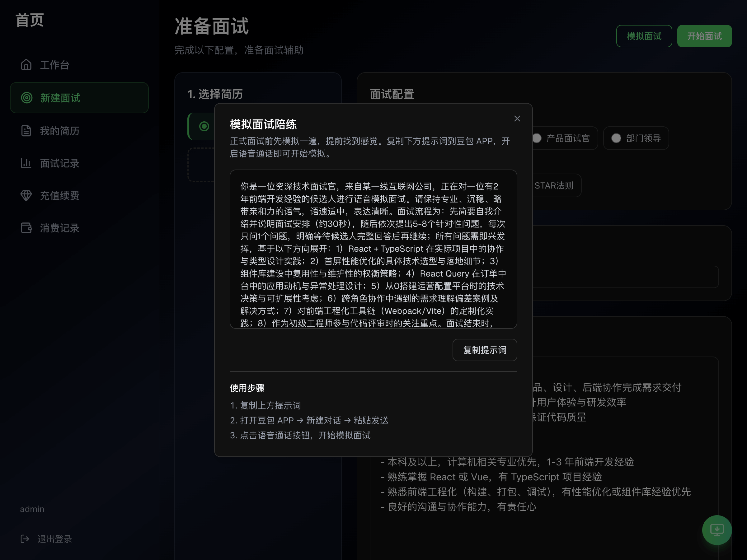Select the STAR法则 option chip
The height and width of the screenshot is (560, 747).
coord(554,186)
